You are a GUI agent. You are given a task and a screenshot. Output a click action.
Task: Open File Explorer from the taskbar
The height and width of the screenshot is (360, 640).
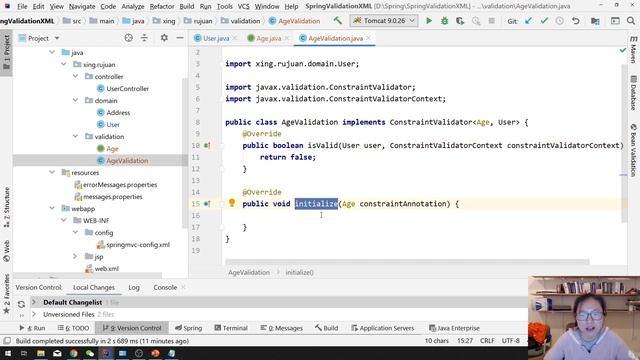[x=41, y=353]
